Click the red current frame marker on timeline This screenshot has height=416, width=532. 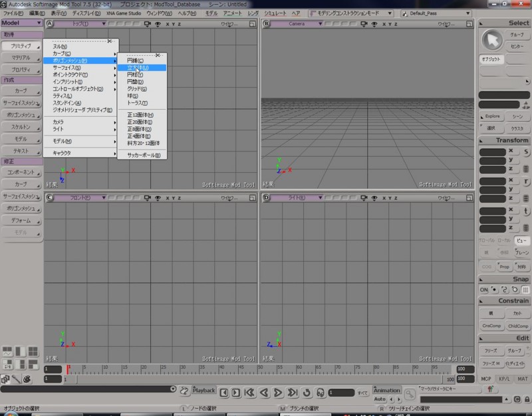pyautogui.click(x=68, y=369)
